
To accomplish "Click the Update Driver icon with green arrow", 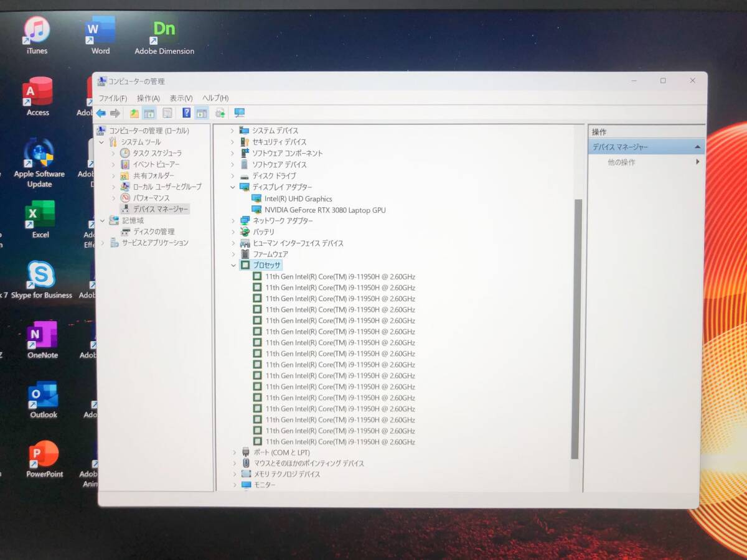I will (220, 113).
